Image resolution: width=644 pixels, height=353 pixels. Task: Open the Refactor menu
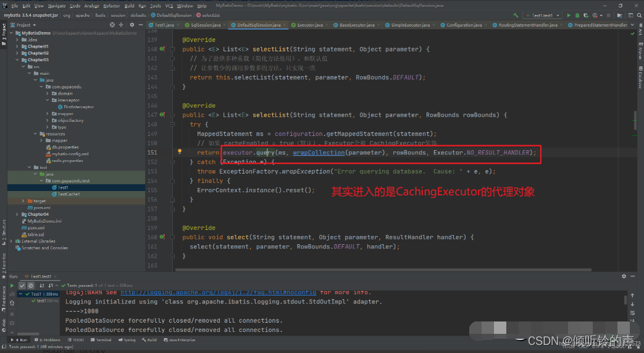pos(111,6)
